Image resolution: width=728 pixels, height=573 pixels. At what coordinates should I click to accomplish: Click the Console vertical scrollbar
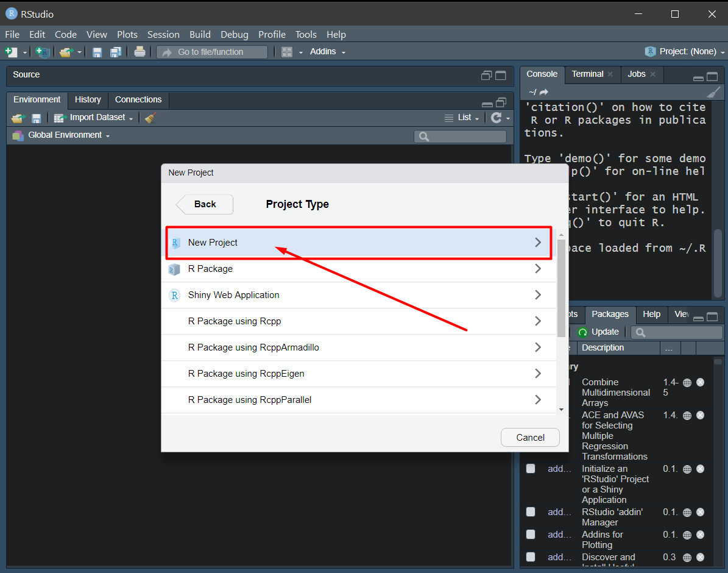point(718,263)
